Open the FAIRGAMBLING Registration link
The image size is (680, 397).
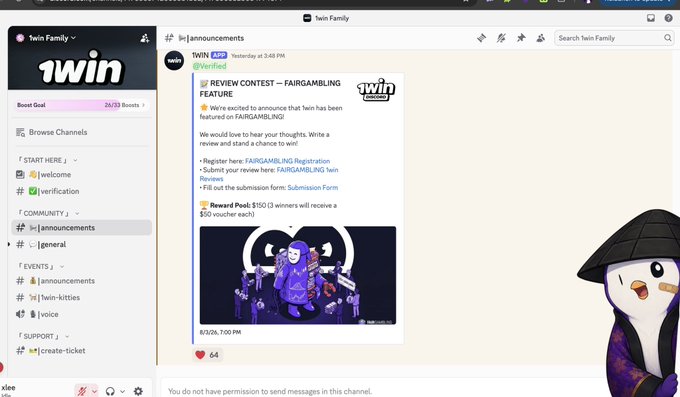point(288,161)
